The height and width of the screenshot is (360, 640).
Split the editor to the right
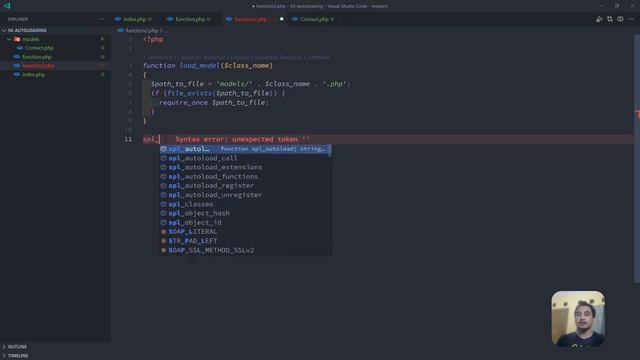coord(620,19)
